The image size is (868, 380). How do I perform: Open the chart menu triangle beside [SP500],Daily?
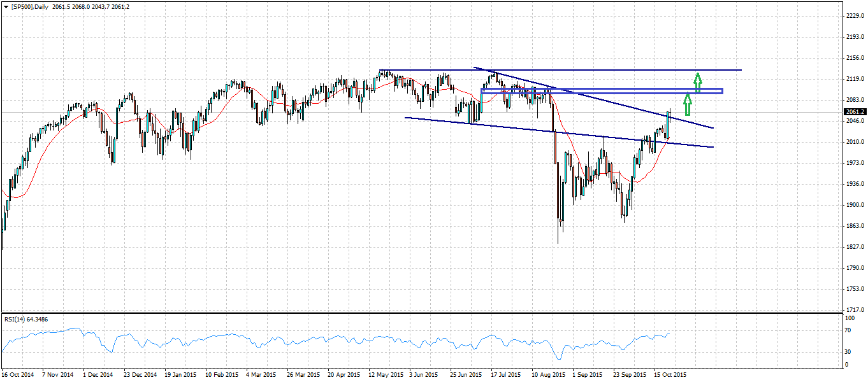6,6
